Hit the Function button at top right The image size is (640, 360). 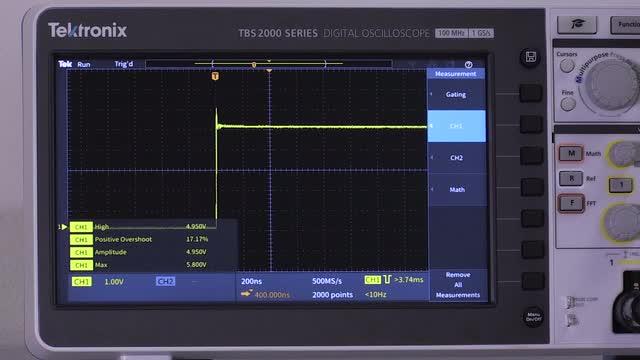tap(625, 24)
